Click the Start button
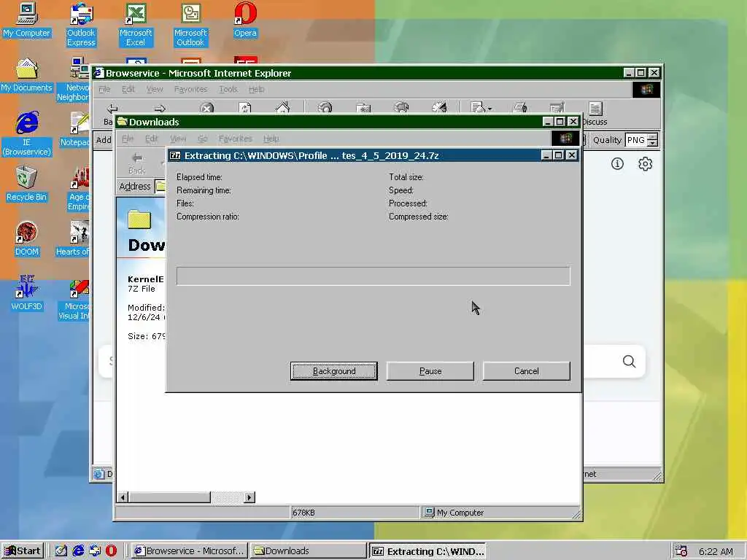The image size is (747, 560). pyautogui.click(x=23, y=551)
